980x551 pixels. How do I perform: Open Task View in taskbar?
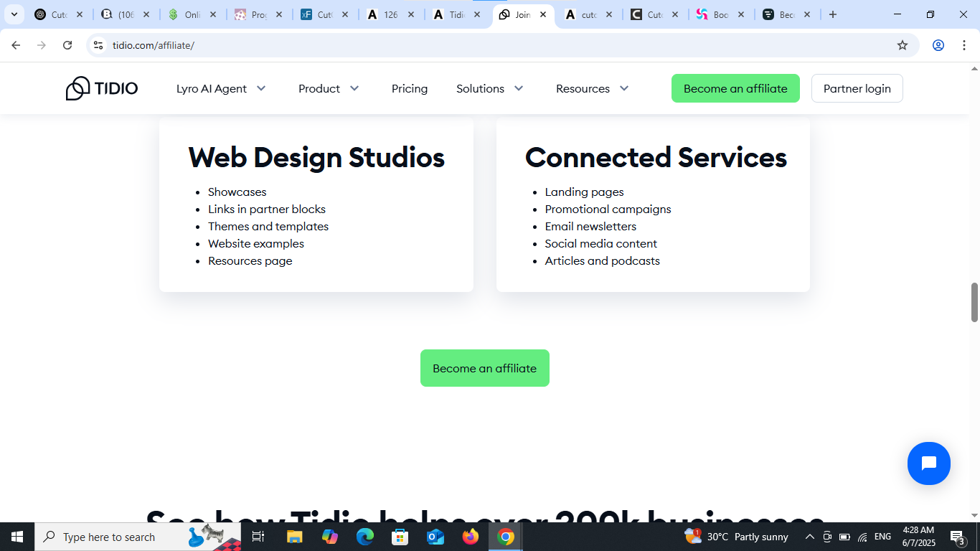tap(258, 537)
